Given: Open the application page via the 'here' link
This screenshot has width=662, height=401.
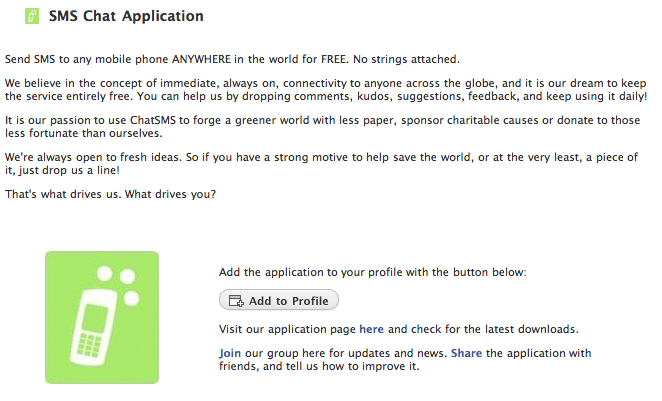Looking at the screenshot, I should pos(371,329).
